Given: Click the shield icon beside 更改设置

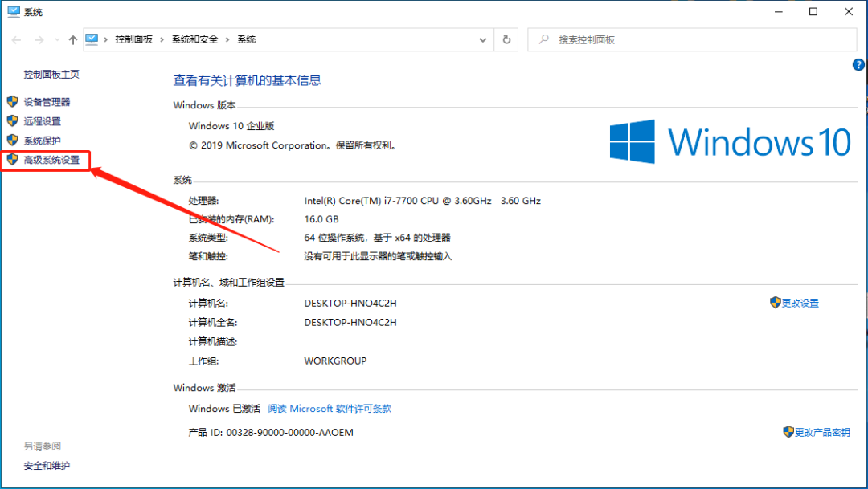Looking at the screenshot, I should click(x=775, y=303).
